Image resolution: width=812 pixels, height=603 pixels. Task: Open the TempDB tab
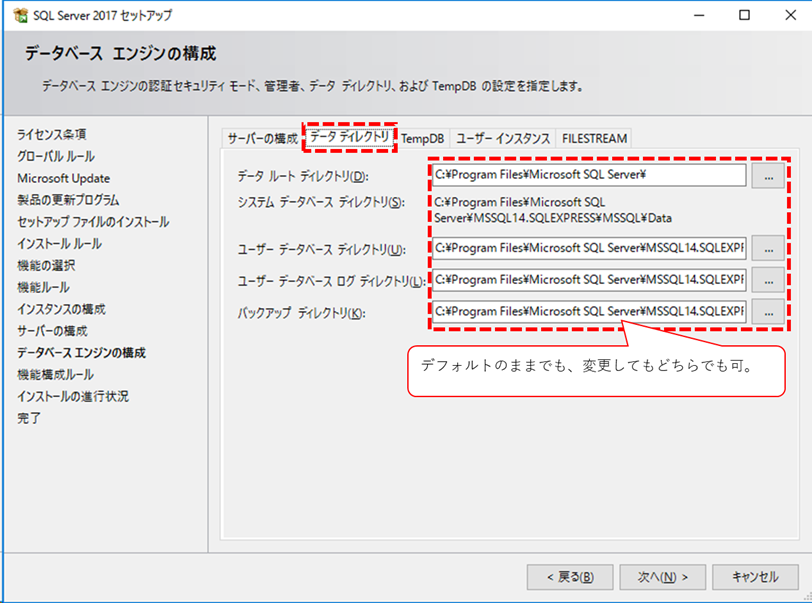[423, 138]
